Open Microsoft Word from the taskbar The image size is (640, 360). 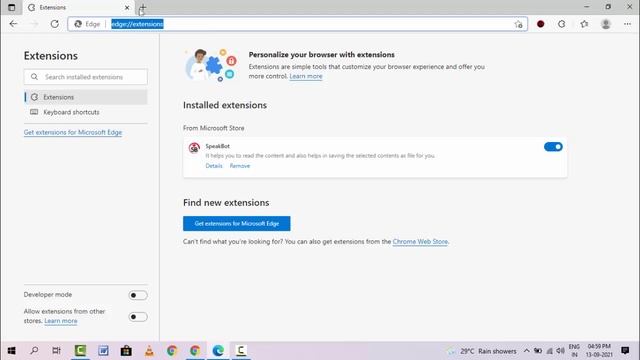coord(103,351)
